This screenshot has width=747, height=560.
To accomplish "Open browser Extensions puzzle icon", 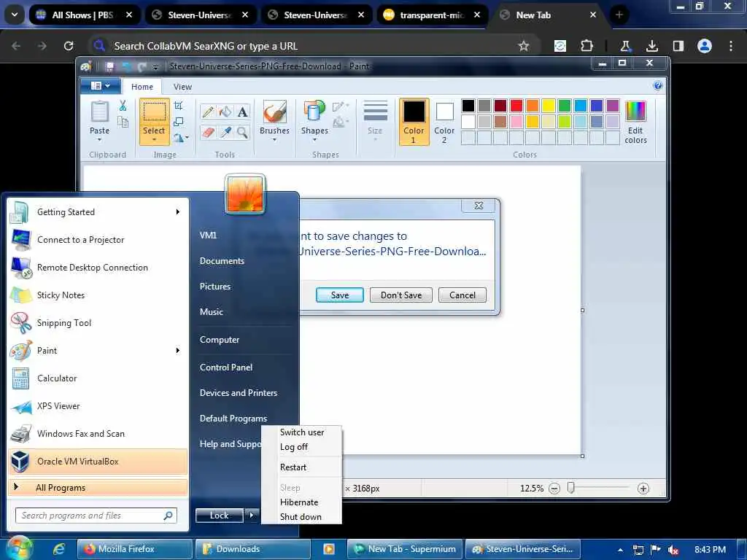I will click(x=587, y=46).
